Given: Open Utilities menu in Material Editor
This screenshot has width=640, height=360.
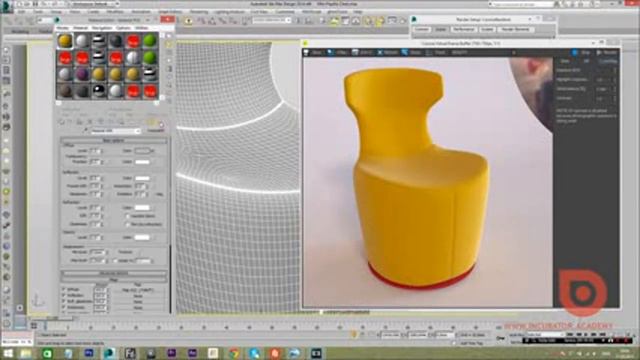Looking at the screenshot, I should pos(142,28).
